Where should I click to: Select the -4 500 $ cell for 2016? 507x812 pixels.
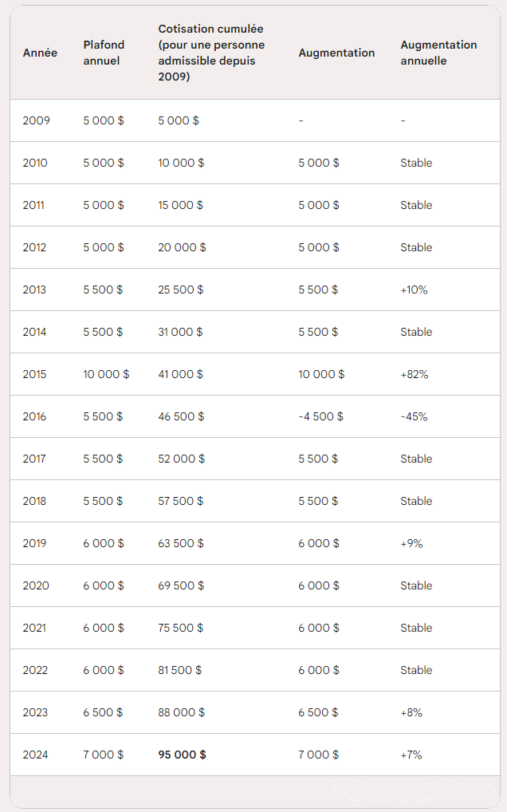pos(320,416)
